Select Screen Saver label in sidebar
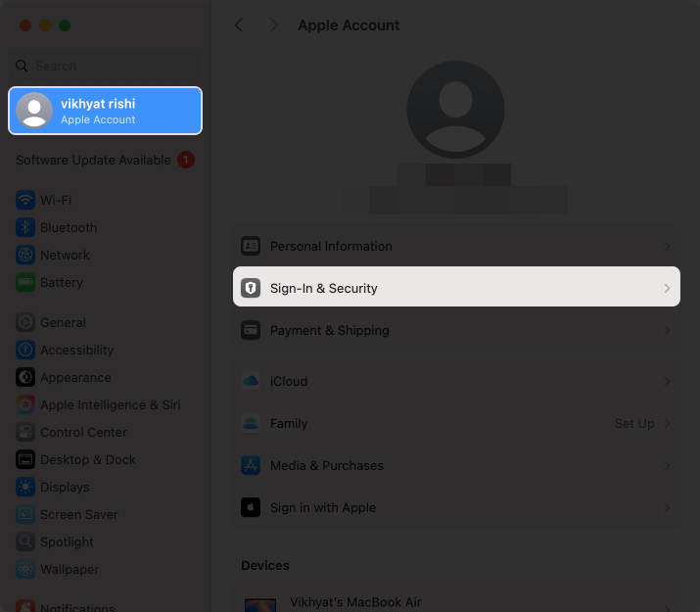The image size is (700, 612). point(79,514)
